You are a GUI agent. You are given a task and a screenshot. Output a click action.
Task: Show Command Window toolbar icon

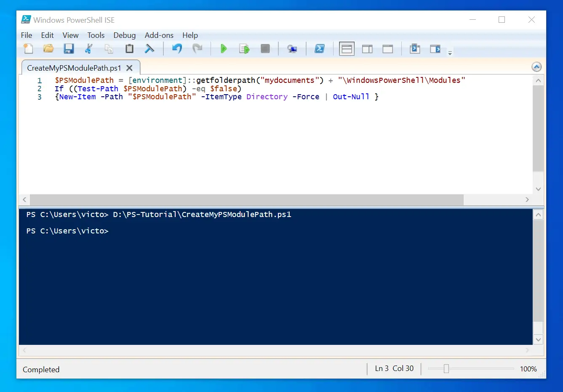click(x=415, y=49)
